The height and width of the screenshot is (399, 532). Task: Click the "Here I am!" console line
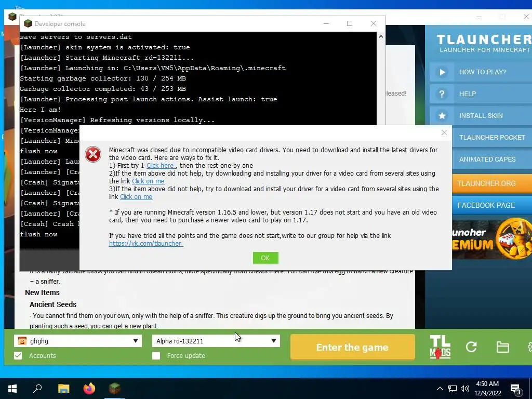pyautogui.click(x=41, y=110)
